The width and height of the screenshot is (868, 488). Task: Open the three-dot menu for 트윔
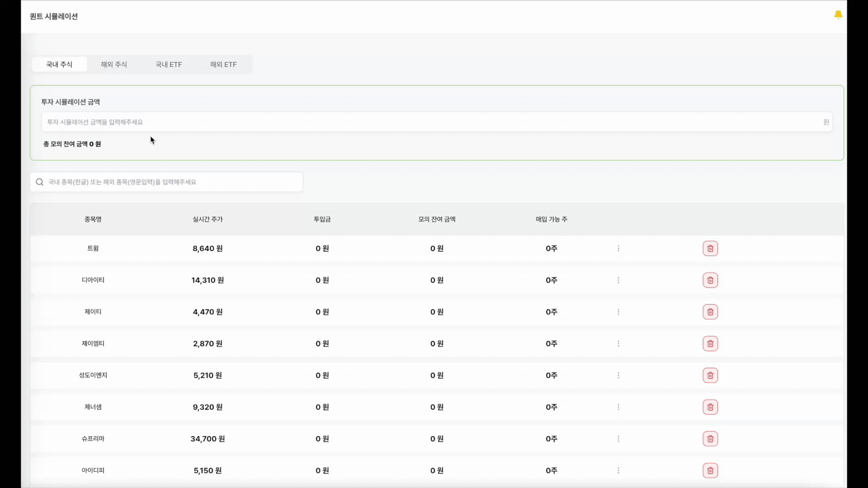point(618,249)
